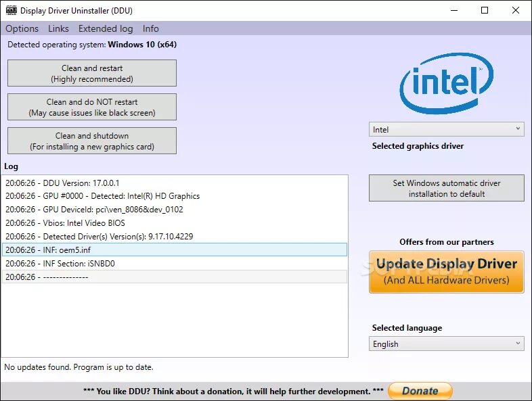Click the 'No updates found' status text
Screen dimensions: 532x401
pos(79,367)
